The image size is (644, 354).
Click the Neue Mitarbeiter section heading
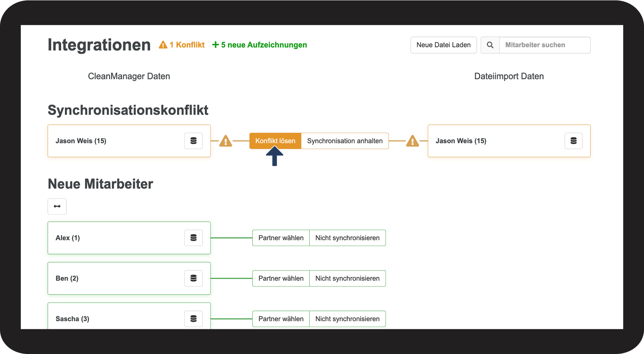(x=101, y=184)
